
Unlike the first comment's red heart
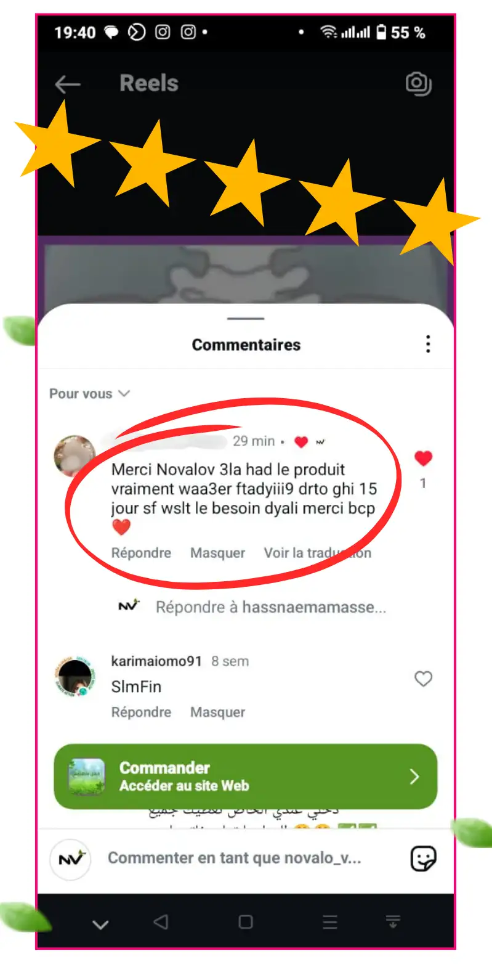pos(423,459)
